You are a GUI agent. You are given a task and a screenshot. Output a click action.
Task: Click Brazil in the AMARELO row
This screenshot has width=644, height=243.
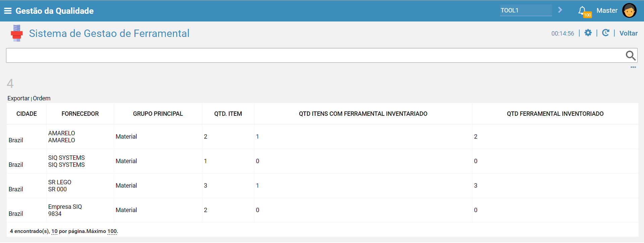pos(16,140)
